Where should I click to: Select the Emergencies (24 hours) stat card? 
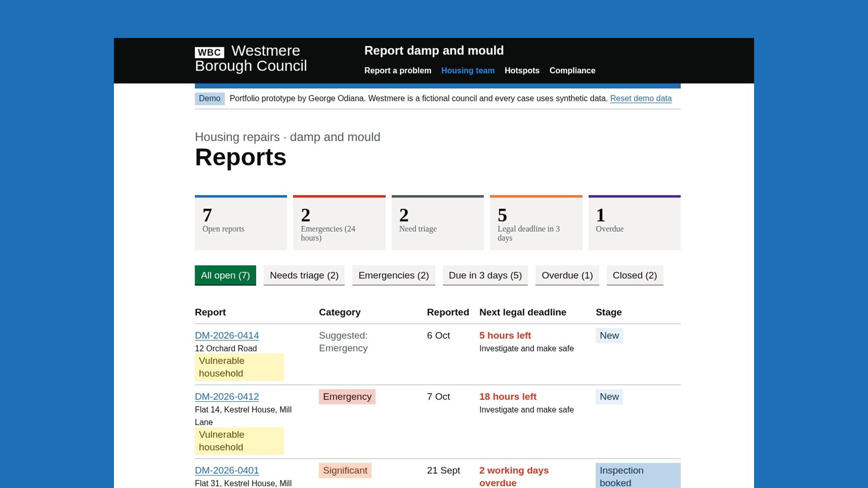click(339, 223)
